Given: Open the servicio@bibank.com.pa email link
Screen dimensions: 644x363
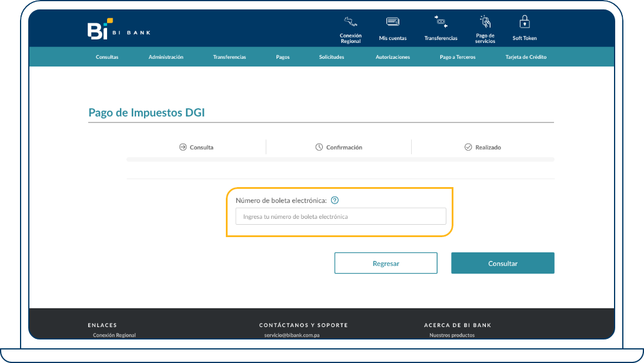Looking at the screenshot, I should (292, 335).
